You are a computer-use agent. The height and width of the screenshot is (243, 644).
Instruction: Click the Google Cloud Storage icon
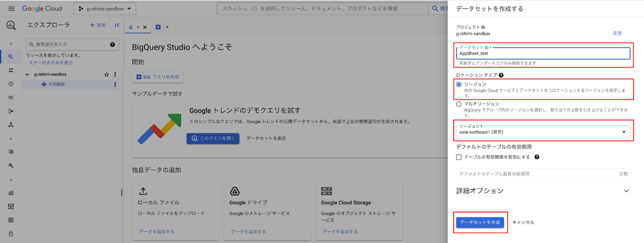[x=327, y=191]
